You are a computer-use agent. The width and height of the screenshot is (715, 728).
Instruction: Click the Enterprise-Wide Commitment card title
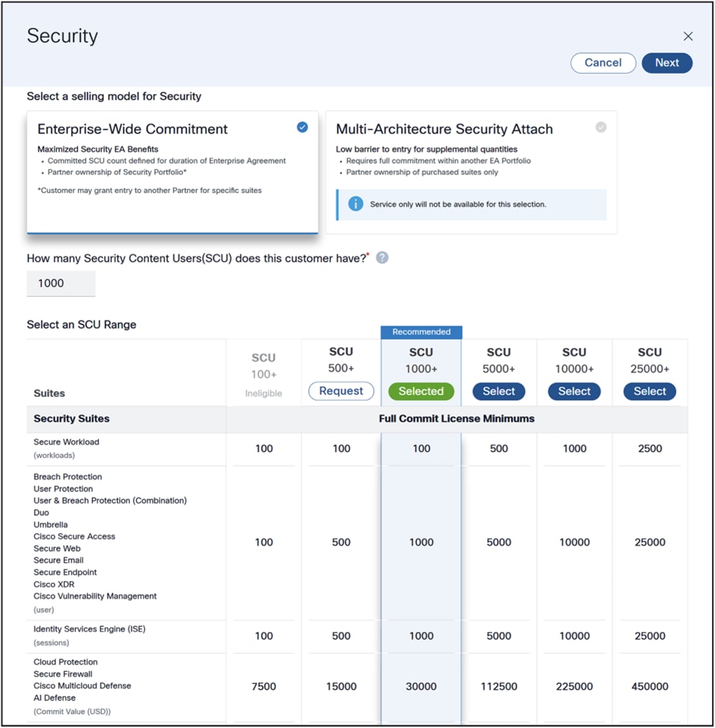click(x=133, y=129)
